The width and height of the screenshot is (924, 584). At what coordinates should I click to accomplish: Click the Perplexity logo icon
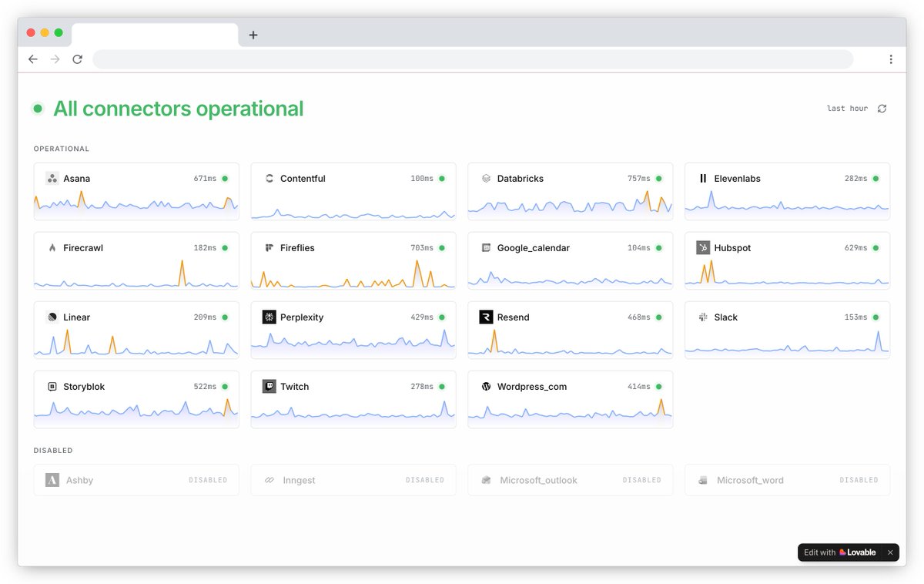269,317
